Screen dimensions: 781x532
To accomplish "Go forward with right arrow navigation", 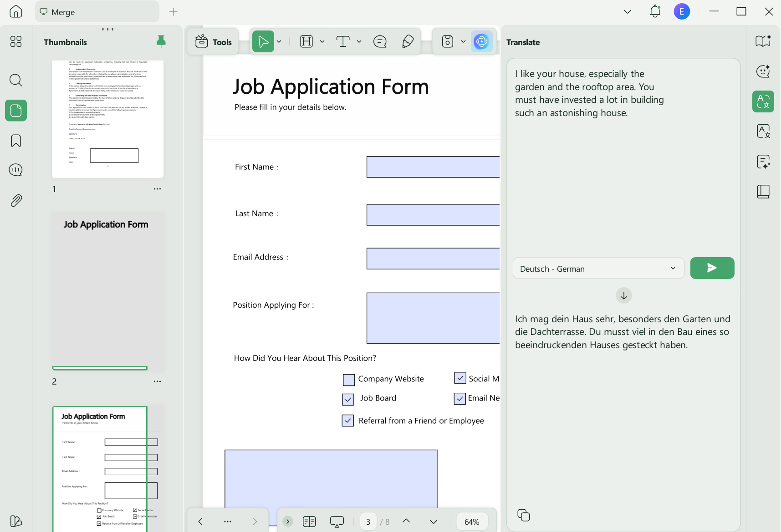I will [x=255, y=522].
